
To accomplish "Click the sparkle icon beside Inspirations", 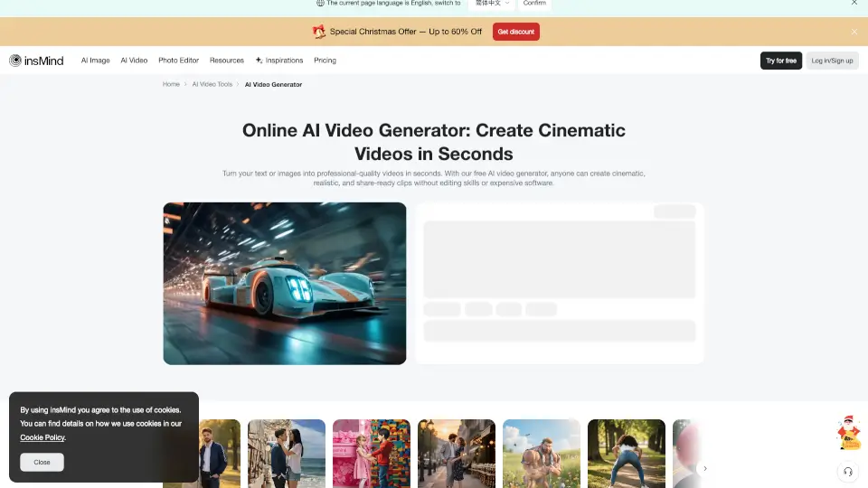I will 259,60.
